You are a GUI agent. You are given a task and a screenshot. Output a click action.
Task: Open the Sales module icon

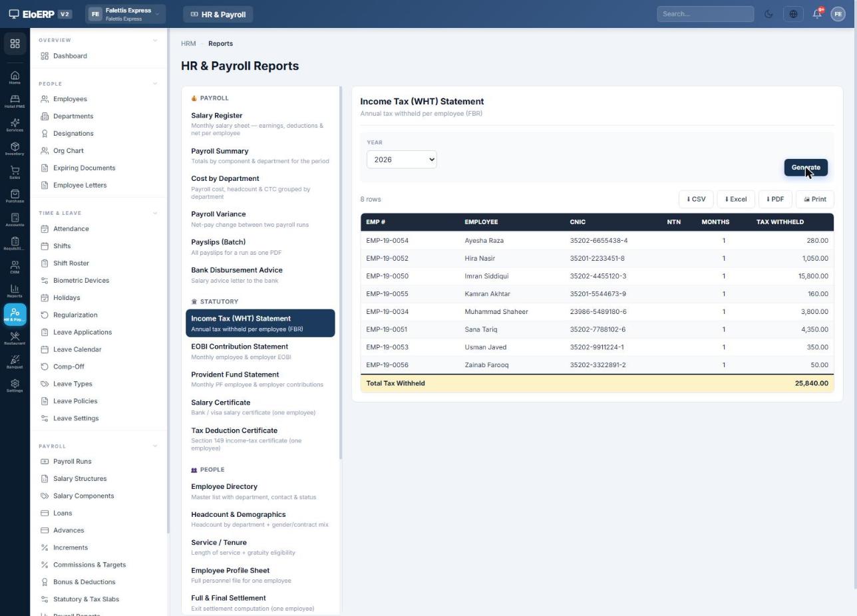(15, 173)
